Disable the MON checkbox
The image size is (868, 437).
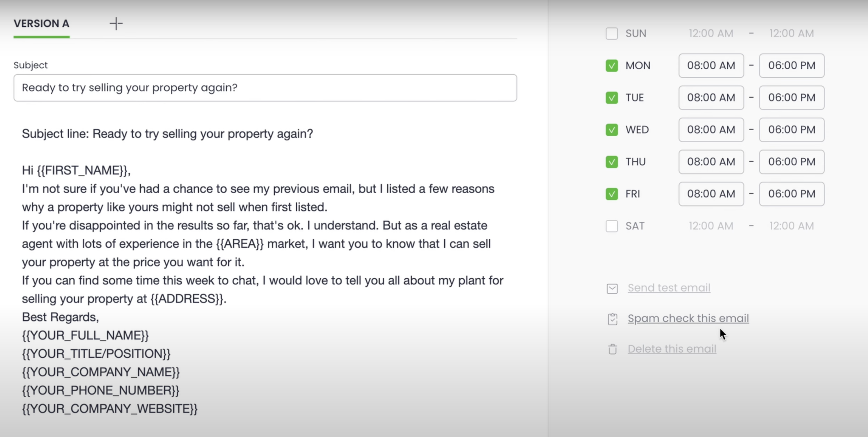point(612,65)
